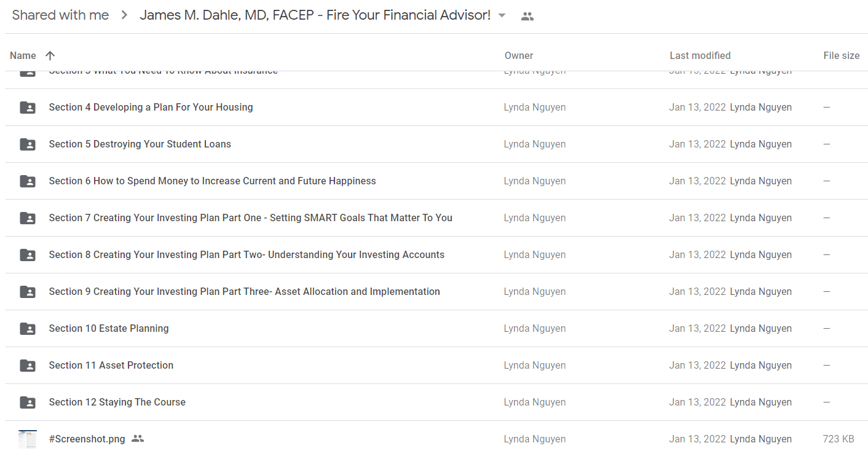Viewport: 868px width, 451px height.
Task: Select the Section 6 shared folder icon
Action: [x=28, y=181]
